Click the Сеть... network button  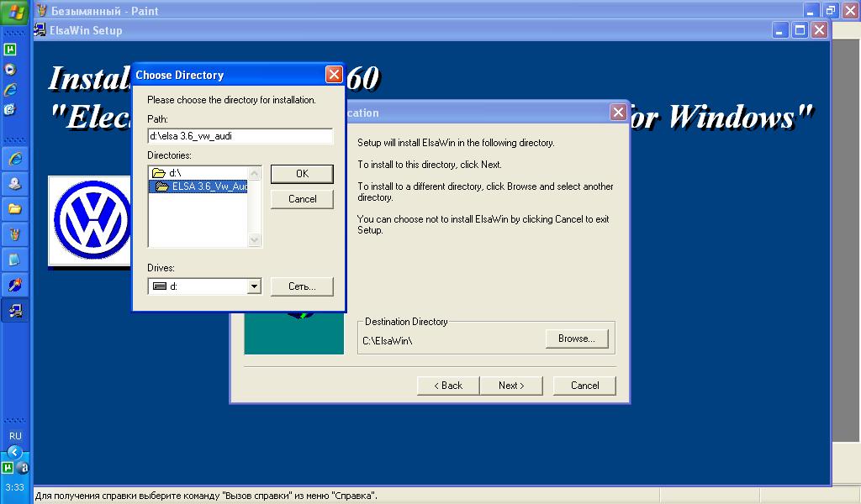(302, 286)
